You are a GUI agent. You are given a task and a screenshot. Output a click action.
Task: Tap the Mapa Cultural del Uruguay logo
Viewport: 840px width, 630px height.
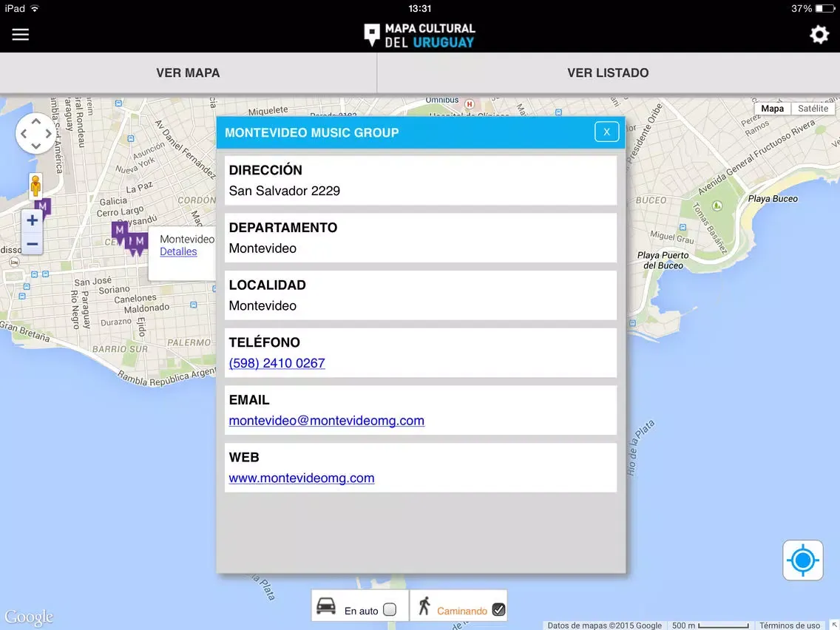tap(419, 35)
